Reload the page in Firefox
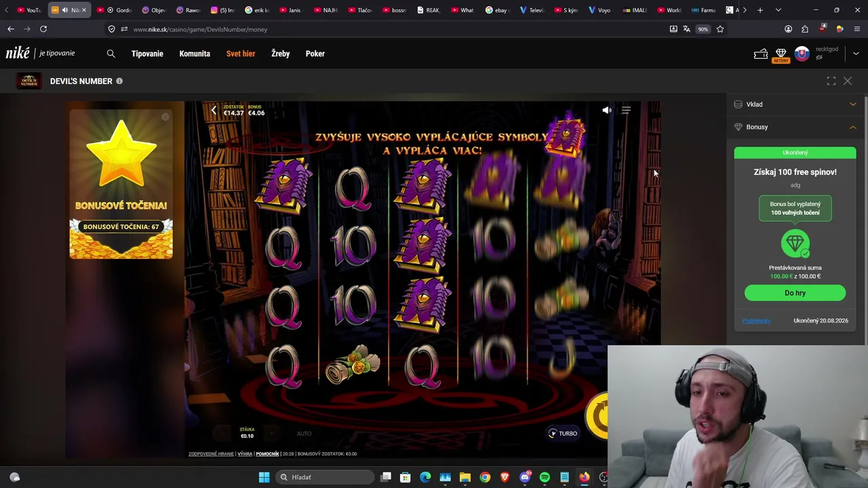The image size is (868, 488). [43, 29]
